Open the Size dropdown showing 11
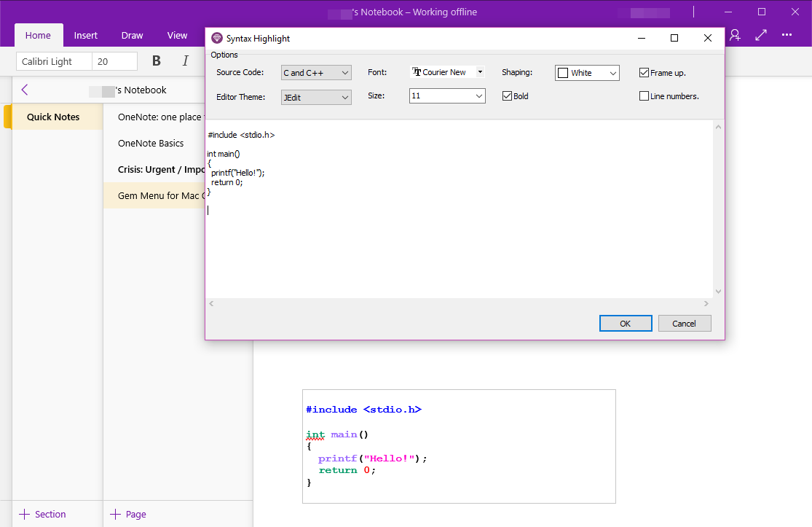The width and height of the screenshot is (812, 527). [x=447, y=96]
